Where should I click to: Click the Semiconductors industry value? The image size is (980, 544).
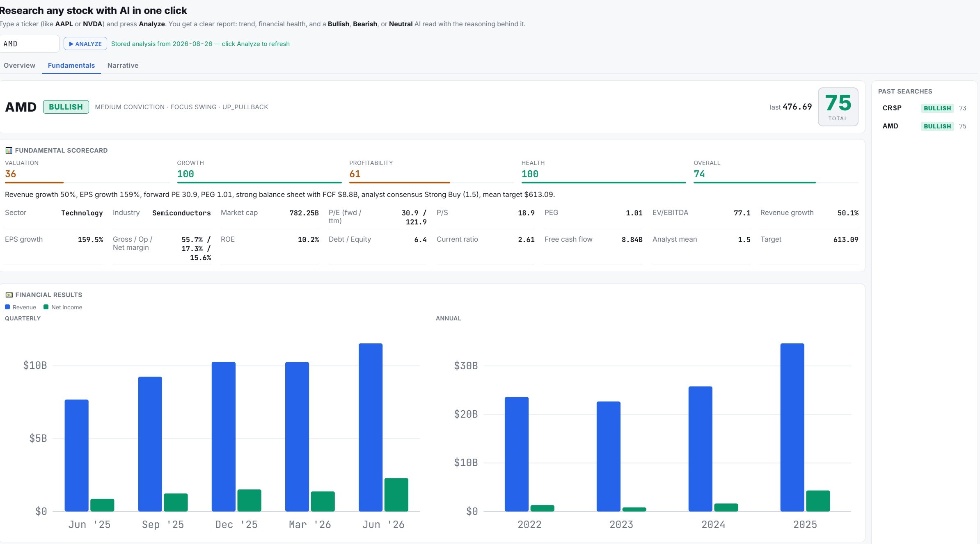(x=181, y=213)
